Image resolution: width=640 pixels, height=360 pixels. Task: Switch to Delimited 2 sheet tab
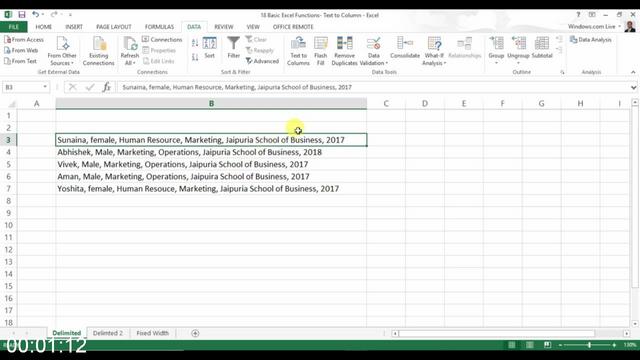tap(108, 333)
